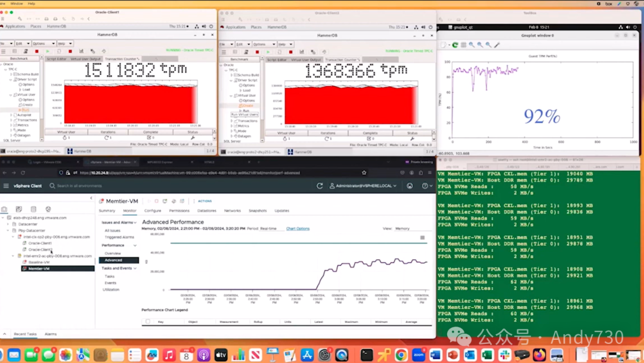Open Triggered Alarms in monitor sidebar

coord(119,237)
